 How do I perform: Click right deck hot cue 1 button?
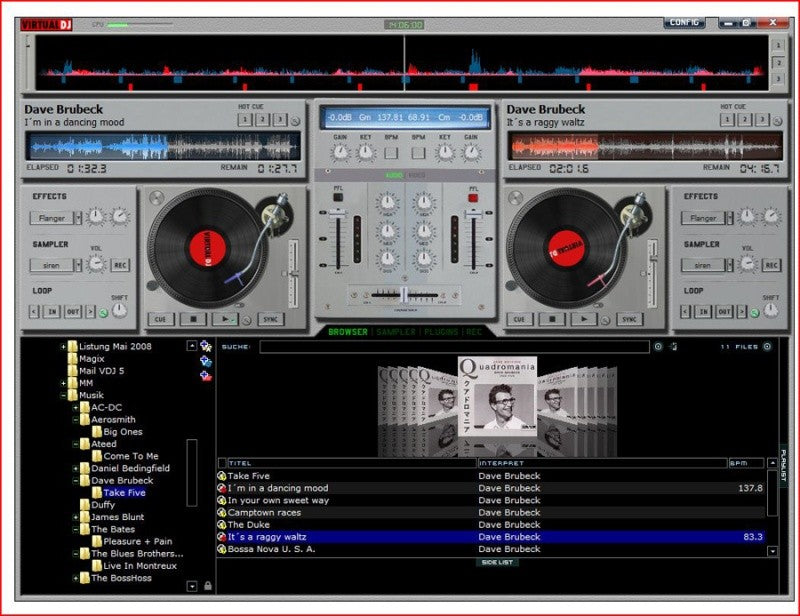point(727,120)
